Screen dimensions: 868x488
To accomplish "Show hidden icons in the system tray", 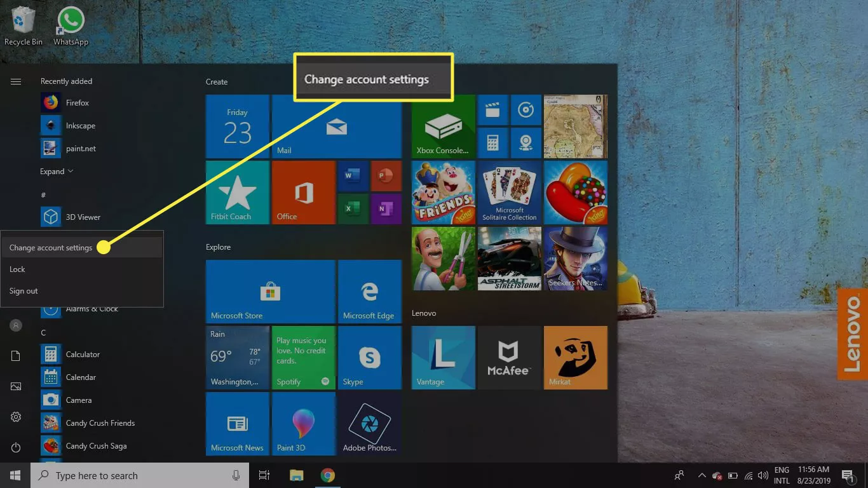I will click(x=702, y=475).
